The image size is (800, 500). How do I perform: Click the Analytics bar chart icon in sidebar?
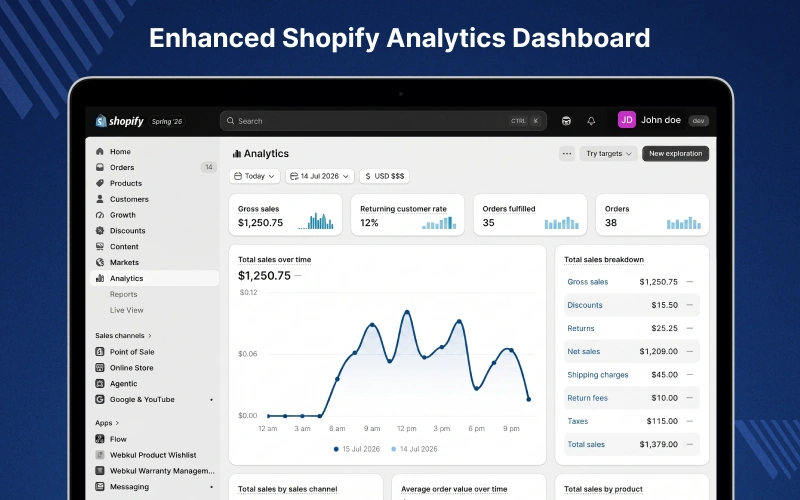point(100,278)
